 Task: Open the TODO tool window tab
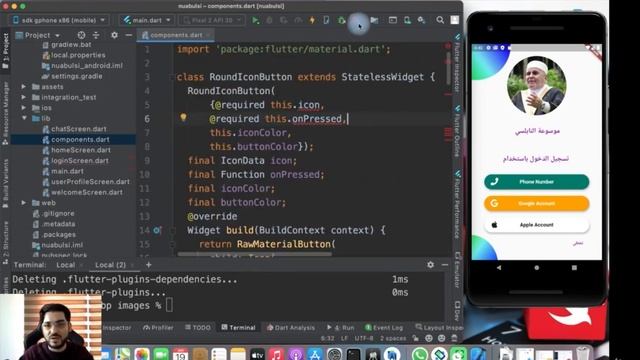(x=198, y=327)
